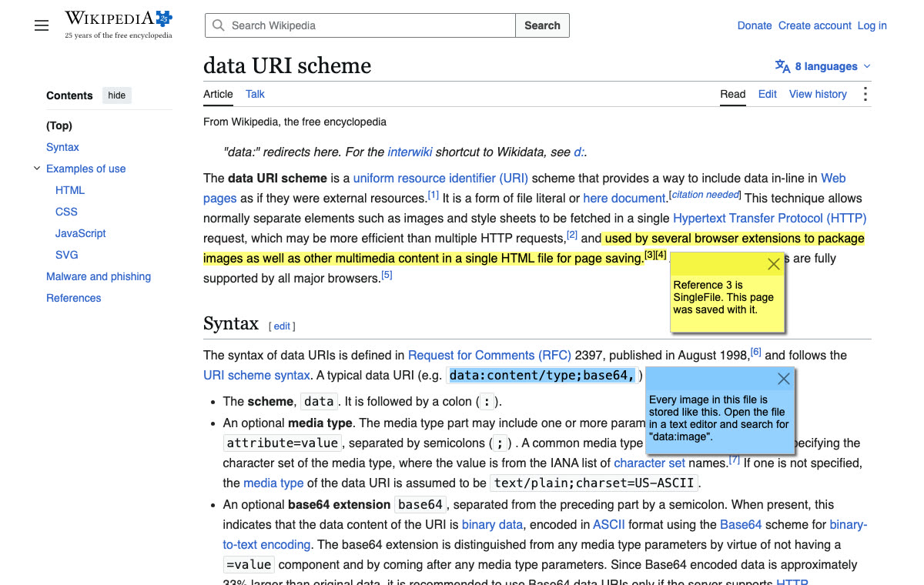
Task: Click the text/plain;charset=US-ASCII code
Action: point(594,483)
